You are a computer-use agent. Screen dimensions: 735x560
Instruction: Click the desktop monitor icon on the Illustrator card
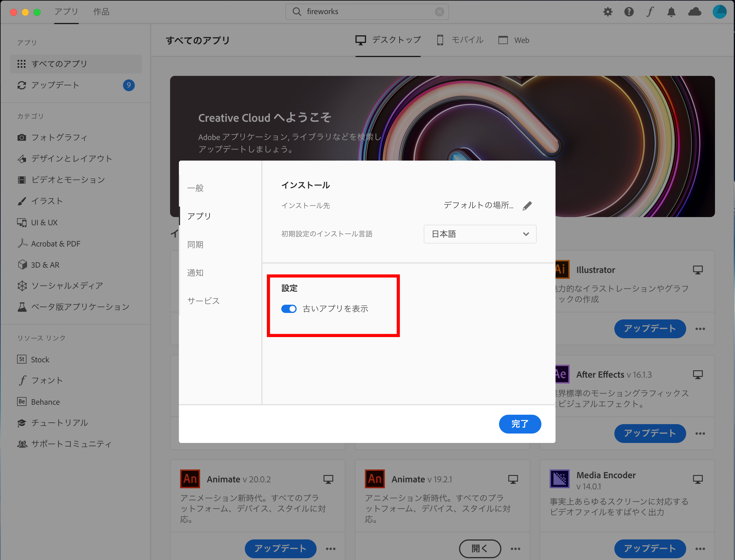point(698,270)
